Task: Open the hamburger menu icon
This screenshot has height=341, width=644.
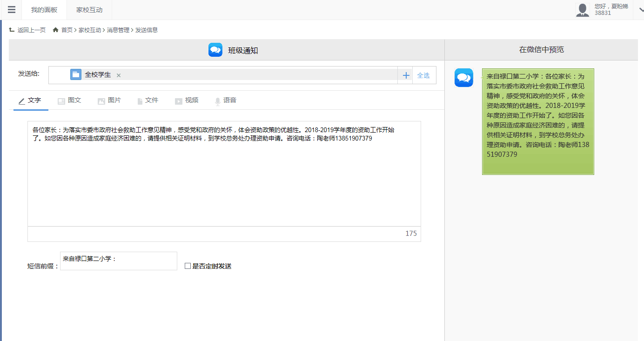Action: pyautogui.click(x=12, y=10)
